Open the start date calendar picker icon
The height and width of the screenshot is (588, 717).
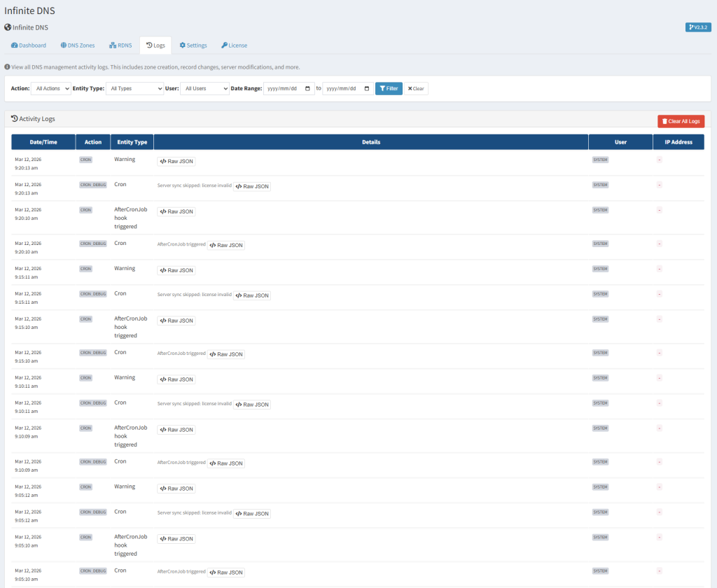coord(307,89)
